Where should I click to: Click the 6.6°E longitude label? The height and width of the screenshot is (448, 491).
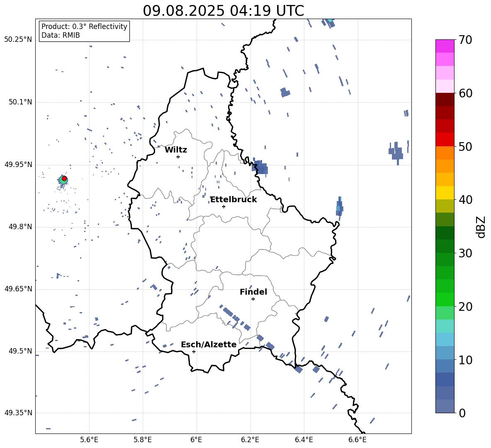(357, 440)
